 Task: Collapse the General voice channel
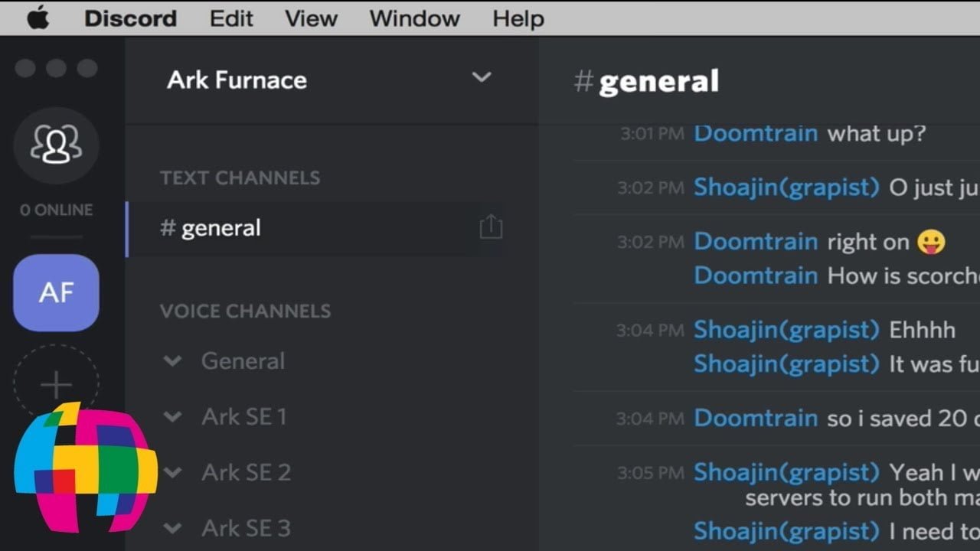(172, 360)
